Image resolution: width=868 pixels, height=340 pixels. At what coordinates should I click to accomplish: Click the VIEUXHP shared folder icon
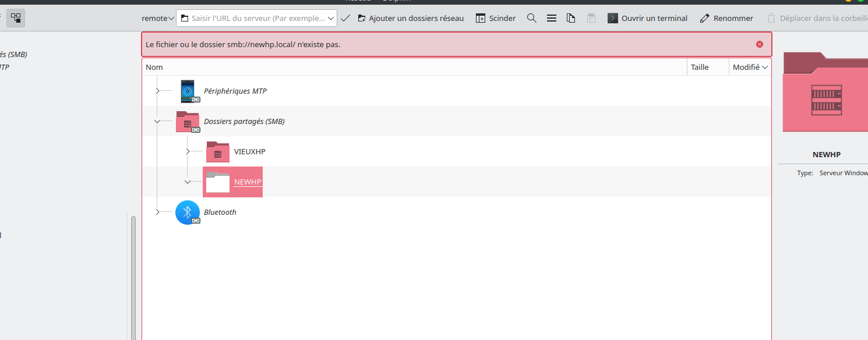pos(218,152)
